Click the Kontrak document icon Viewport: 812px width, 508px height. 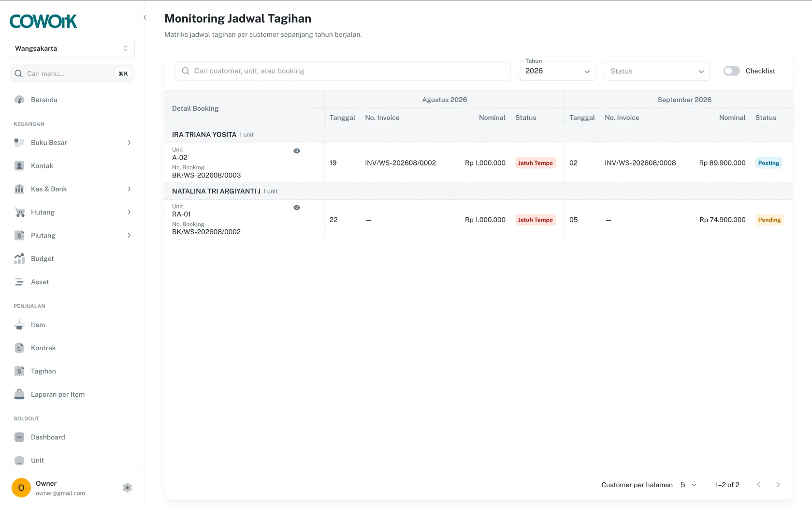19,348
